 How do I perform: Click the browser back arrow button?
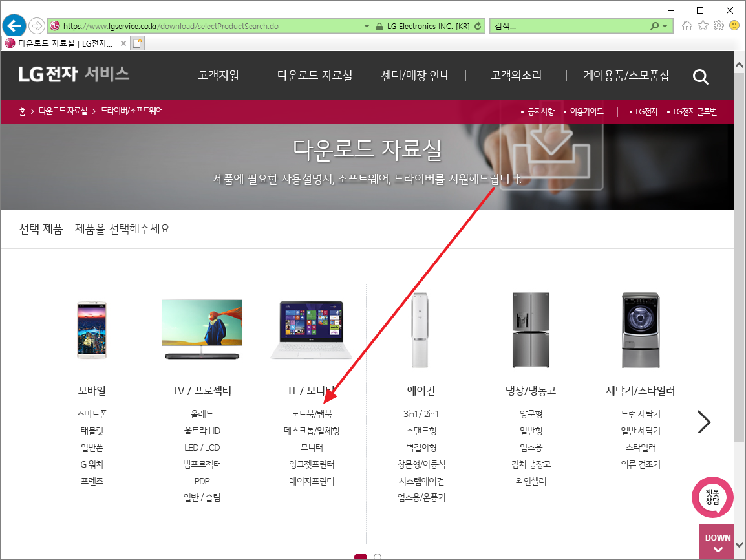(14, 25)
